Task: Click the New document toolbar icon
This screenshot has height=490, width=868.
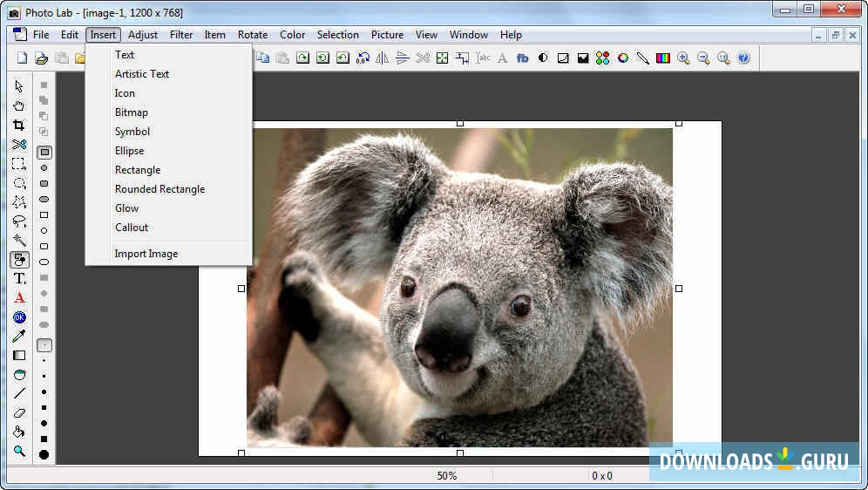Action: [x=22, y=58]
